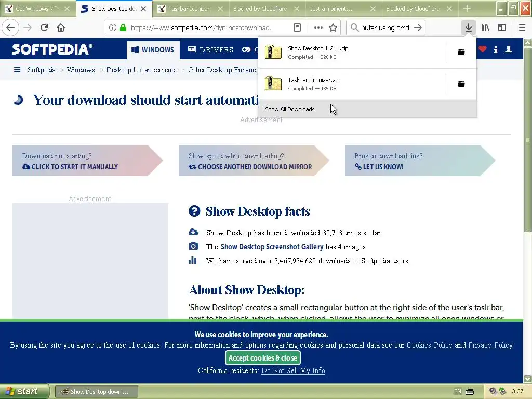532x399 pixels.
Task: Click the Windows breadcrumb link
Action: [81, 70]
